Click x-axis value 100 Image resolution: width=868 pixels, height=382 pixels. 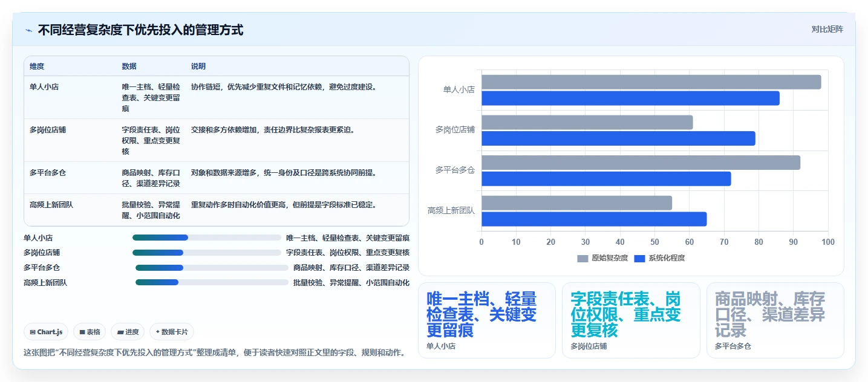[828, 242]
